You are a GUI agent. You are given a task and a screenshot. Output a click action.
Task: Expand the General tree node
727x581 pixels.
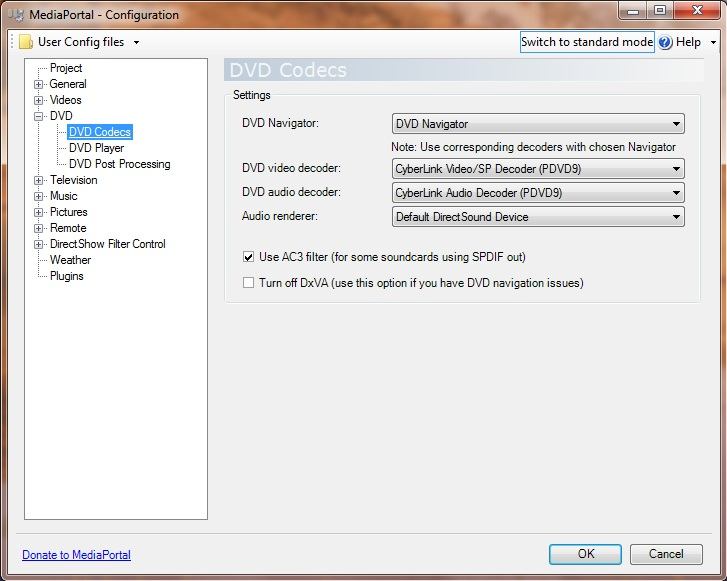[x=38, y=84]
